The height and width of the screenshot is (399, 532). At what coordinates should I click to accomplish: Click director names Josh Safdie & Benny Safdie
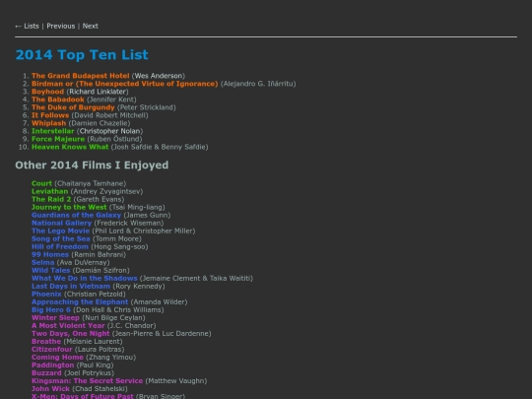160,147
